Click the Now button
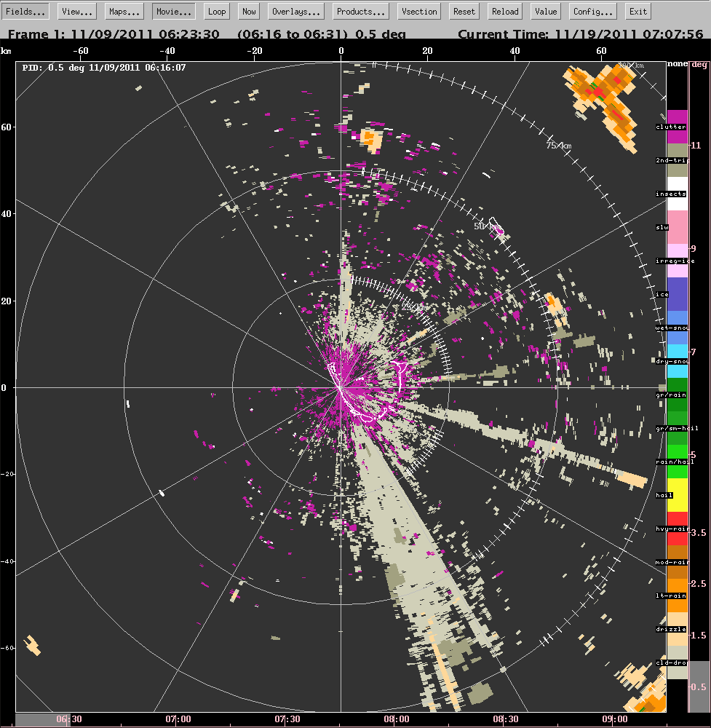 pos(249,12)
